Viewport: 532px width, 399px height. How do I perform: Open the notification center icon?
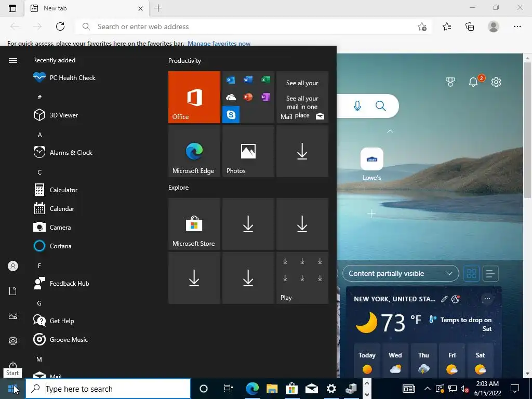click(515, 389)
